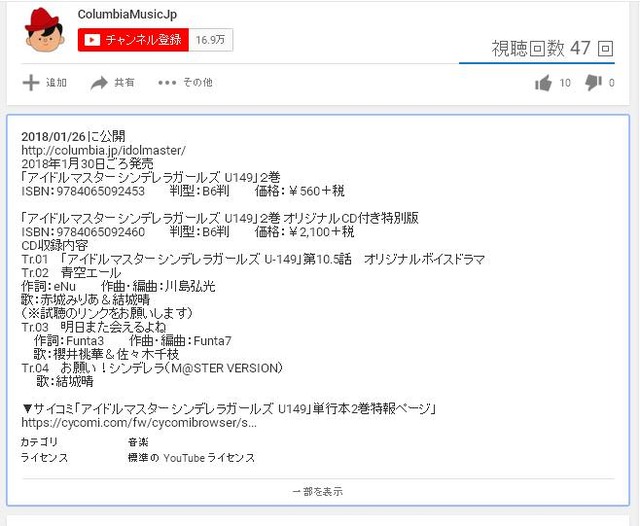Image resolution: width=640 pixels, height=526 pixels.
Task: Click the 共有 share arrow icon
Action: pos(99,83)
